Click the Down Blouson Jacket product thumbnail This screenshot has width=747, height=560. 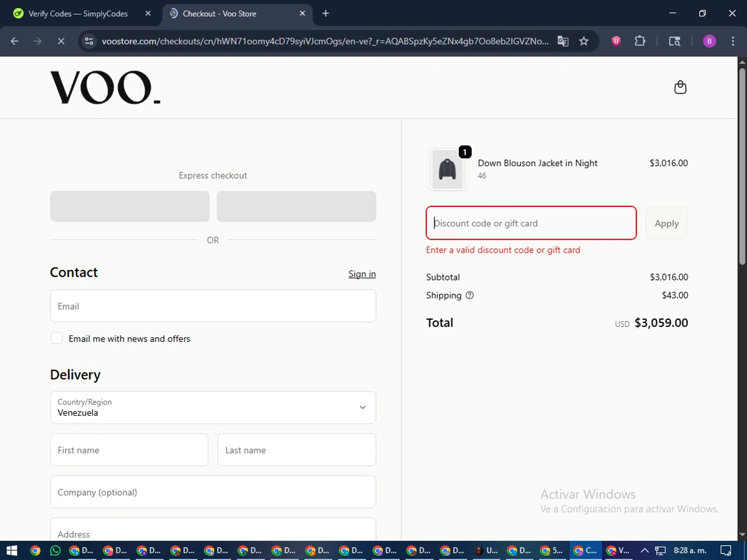pos(447,169)
